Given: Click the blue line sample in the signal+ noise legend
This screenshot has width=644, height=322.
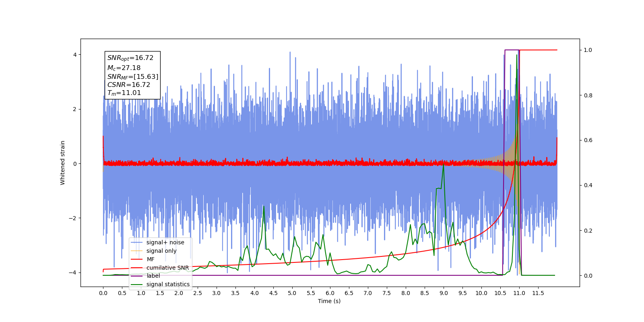Looking at the screenshot, I should (137, 242).
